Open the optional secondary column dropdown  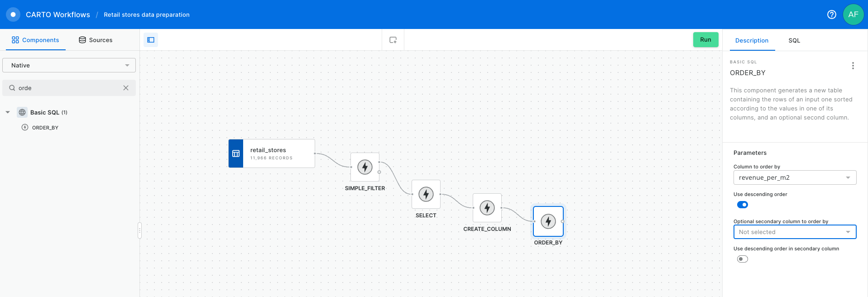pyautogui.click(x=795, y=232)
